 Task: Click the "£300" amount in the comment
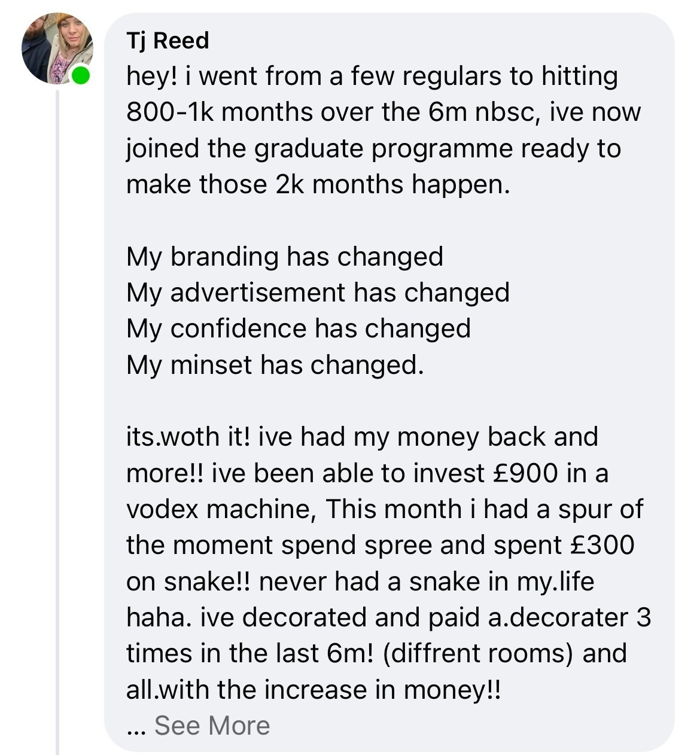pyautogui.click(x=599, y=545)
